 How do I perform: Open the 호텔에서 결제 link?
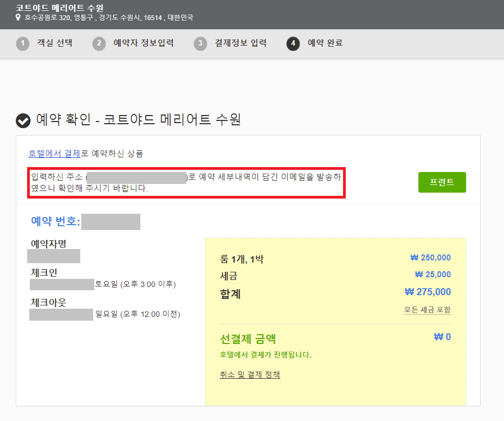pyautogui.click(x=54, y=154)
